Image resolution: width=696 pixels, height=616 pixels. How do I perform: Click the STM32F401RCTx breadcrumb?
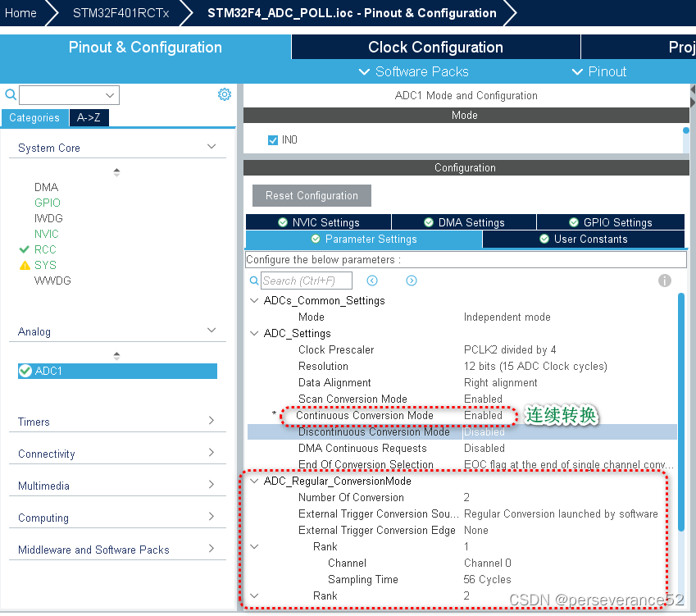pos(121,13)
